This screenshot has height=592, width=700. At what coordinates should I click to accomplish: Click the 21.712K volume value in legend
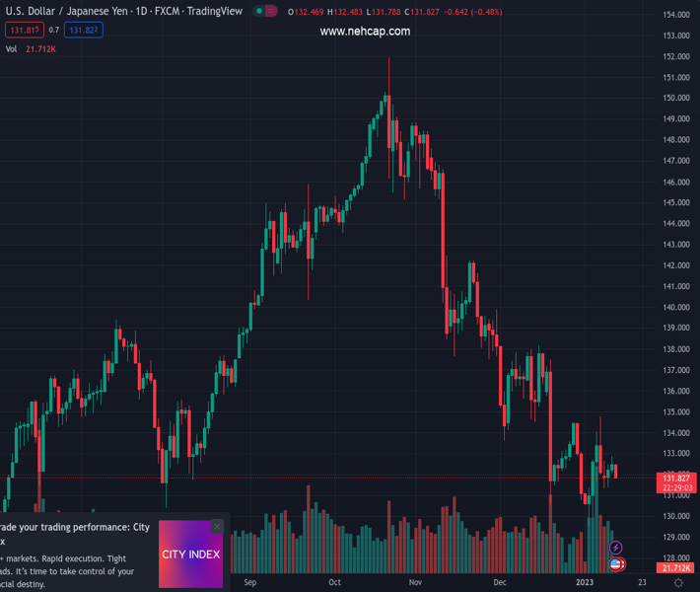[x=39, y=48]
